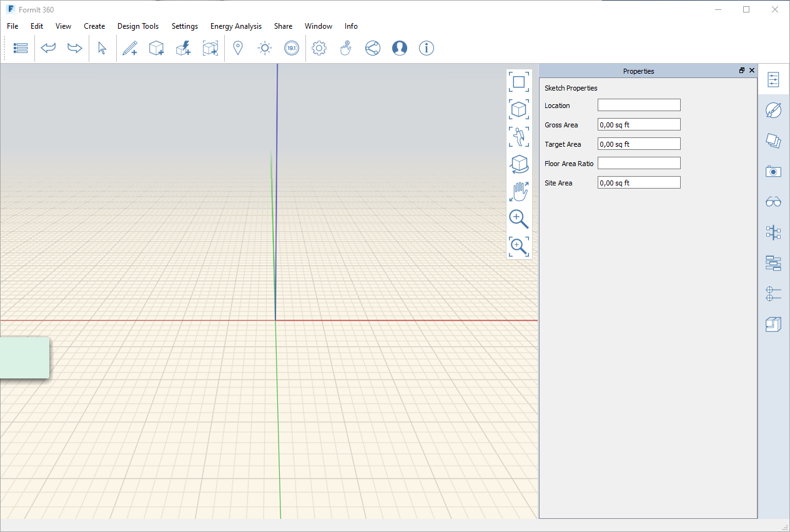Image resolution: width=790 pixels, height=532 pixels.
Task: Choose the Sketch pencil tool
Action: click(x=130, y=48)
